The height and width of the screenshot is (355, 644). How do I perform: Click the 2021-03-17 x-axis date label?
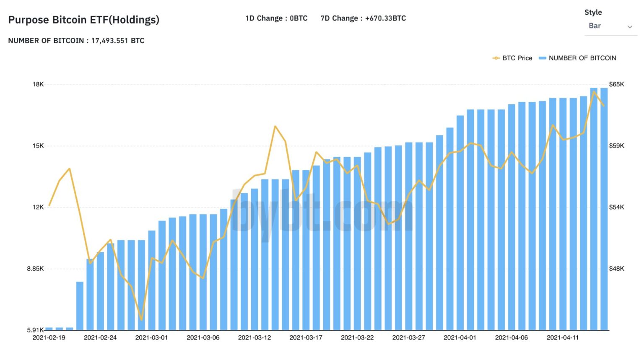point(306,337)
